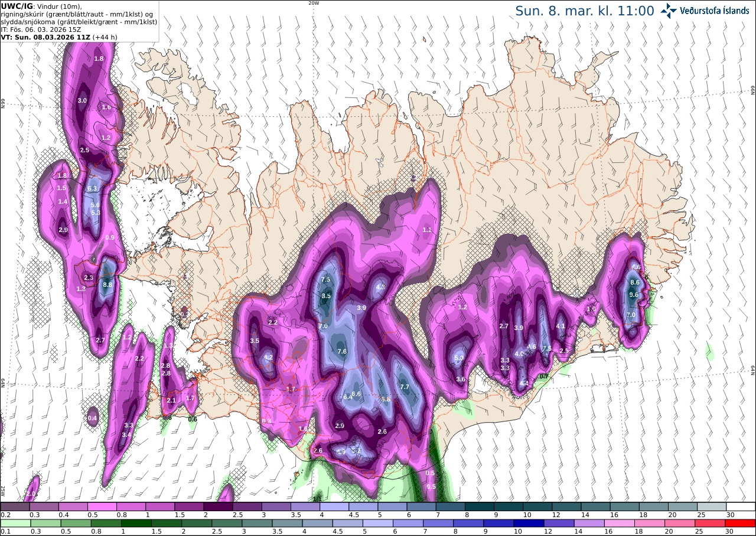Pick the light gray 25 mm snow legend swatch

tap(712, 506)
